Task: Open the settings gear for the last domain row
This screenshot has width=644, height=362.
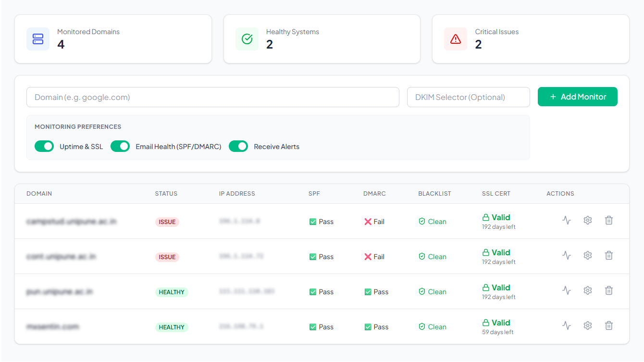Action: (x=587, y=325)
